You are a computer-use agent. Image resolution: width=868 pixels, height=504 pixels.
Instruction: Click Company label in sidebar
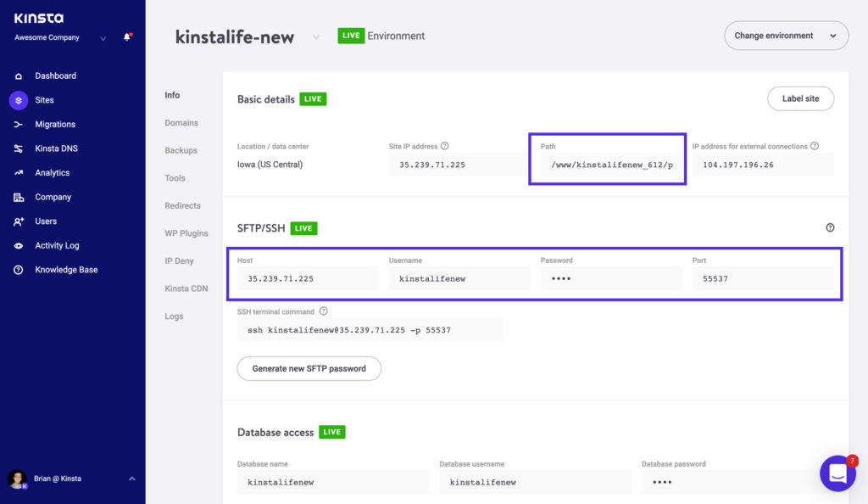(53, 197)
